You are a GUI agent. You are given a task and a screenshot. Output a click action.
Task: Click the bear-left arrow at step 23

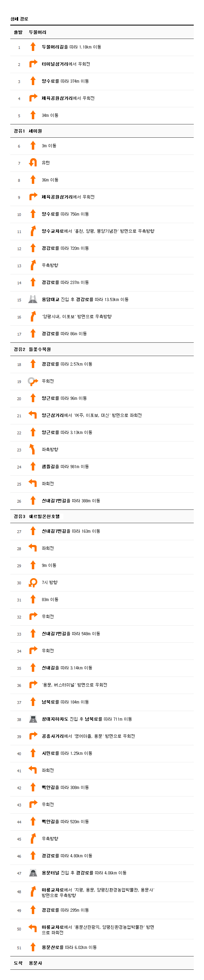pos(33,449)
